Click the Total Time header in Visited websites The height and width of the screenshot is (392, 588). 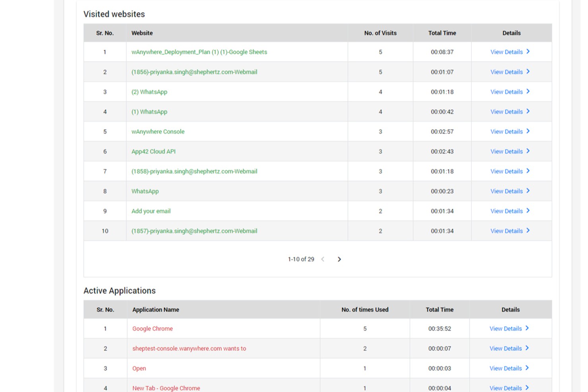pyautogui.click(x=442, y=33)
